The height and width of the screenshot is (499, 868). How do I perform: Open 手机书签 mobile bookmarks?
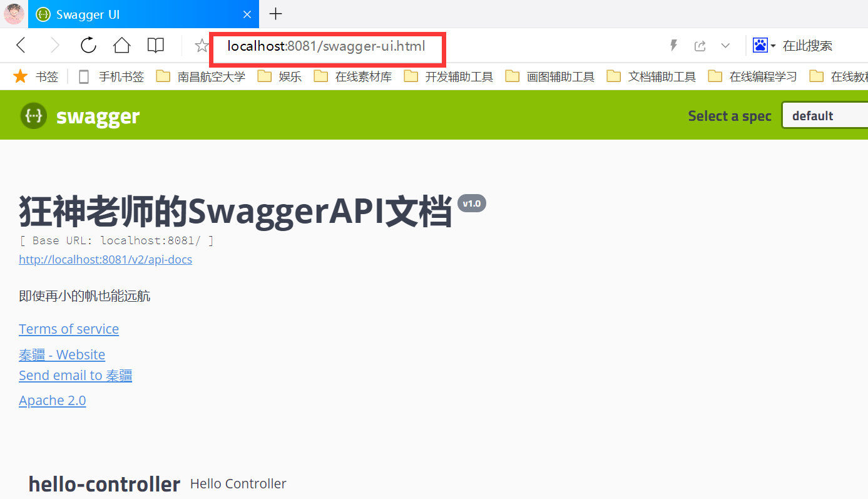pos(111,76)
